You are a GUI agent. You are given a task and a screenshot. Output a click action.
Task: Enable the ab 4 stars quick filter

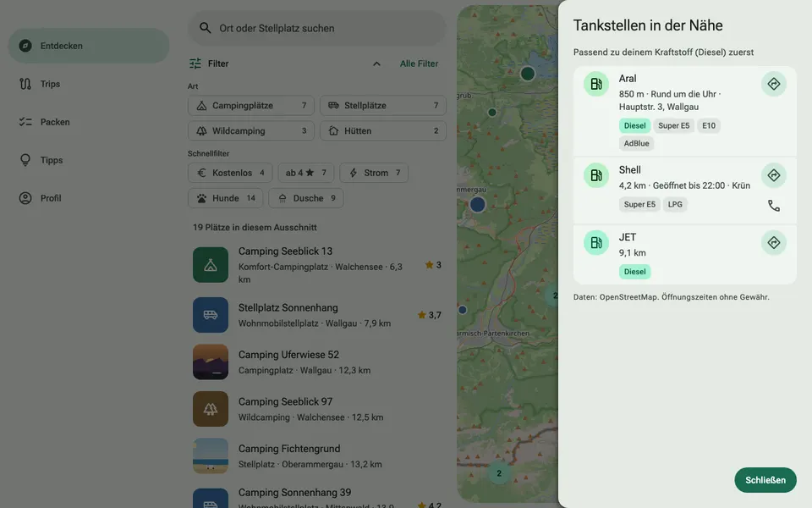(305, 173)
